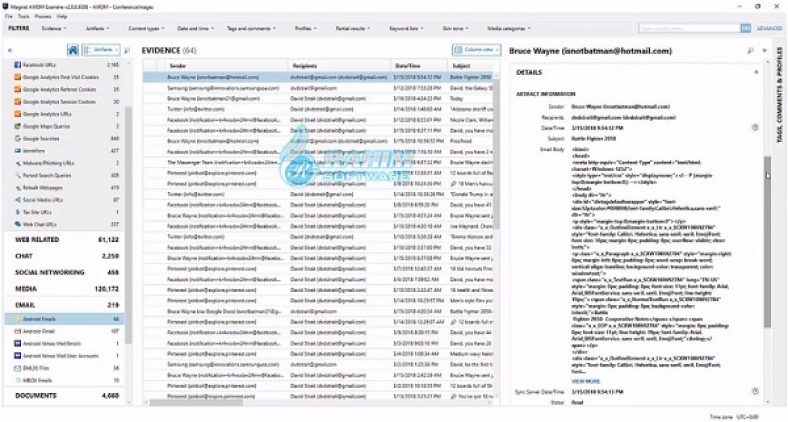
Task: Click the EML(X) Files icon
Action: click(x=18, y=368)
